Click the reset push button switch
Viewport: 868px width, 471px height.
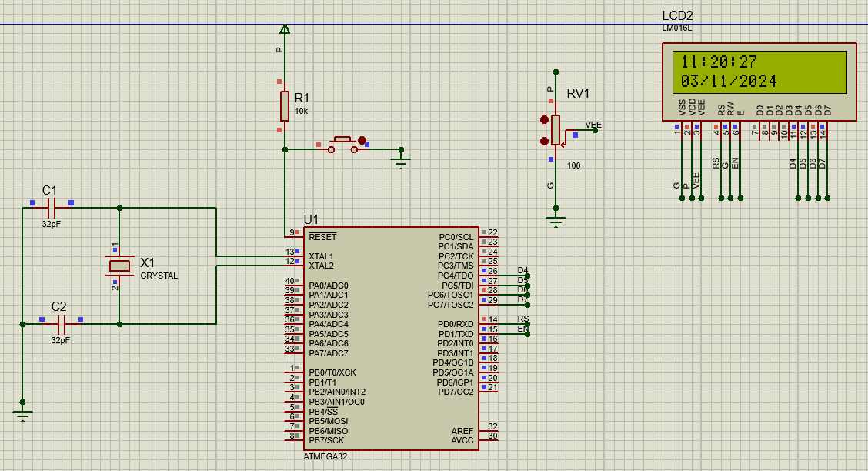[x=343, y=145]
